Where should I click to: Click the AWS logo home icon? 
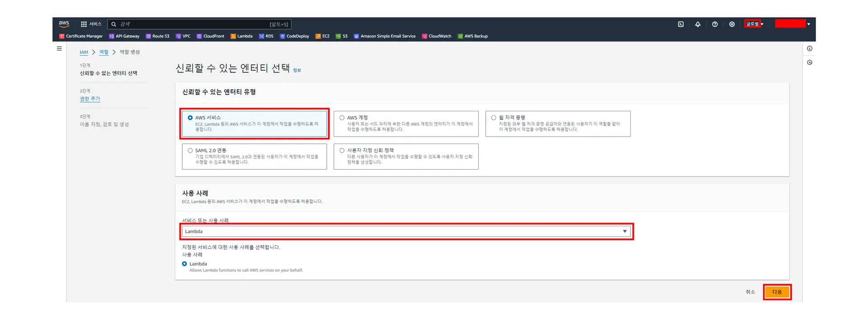click(64, 24)
